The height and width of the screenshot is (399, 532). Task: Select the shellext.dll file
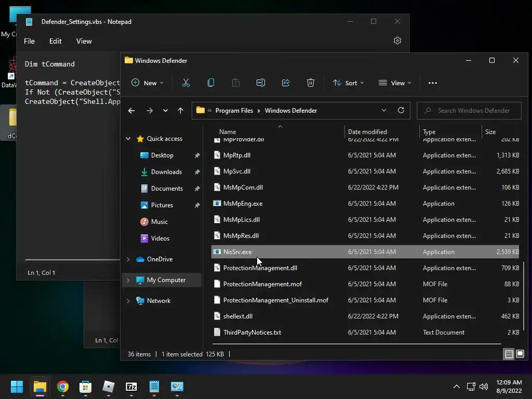365,316
